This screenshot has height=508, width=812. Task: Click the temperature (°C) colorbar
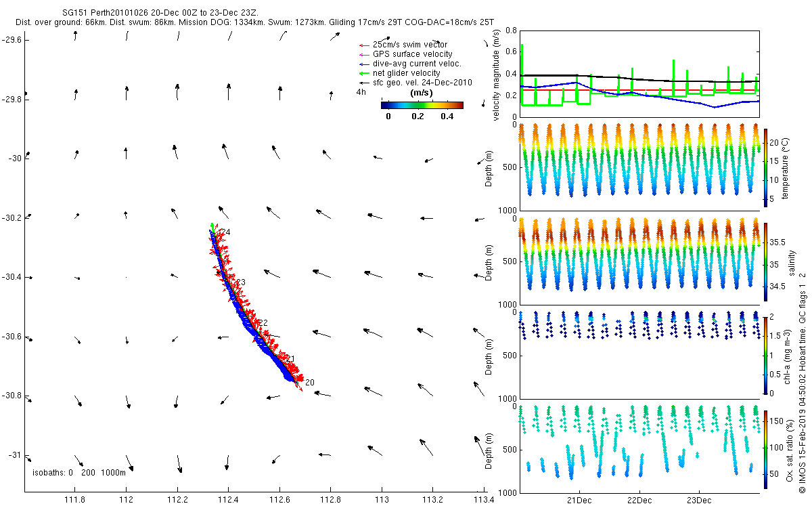pos(766,167)
